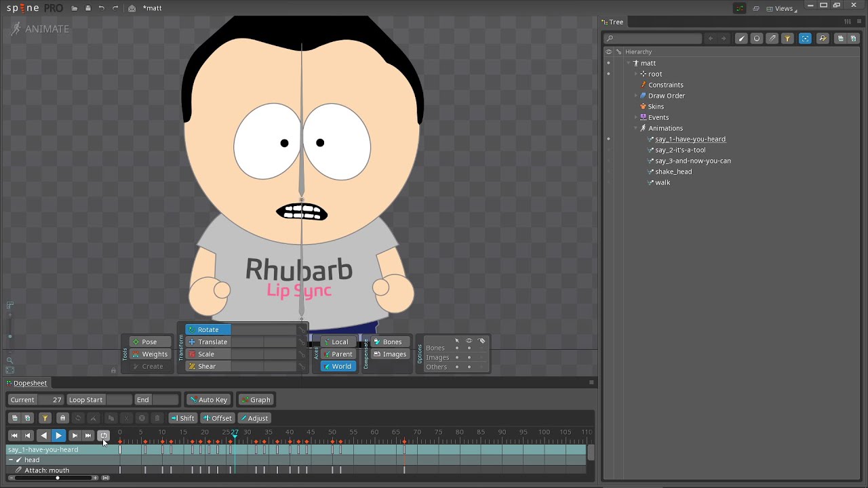Viewport: 868px width, 488px height.
Task: Enable Auto Key
Action: [209, 400]
